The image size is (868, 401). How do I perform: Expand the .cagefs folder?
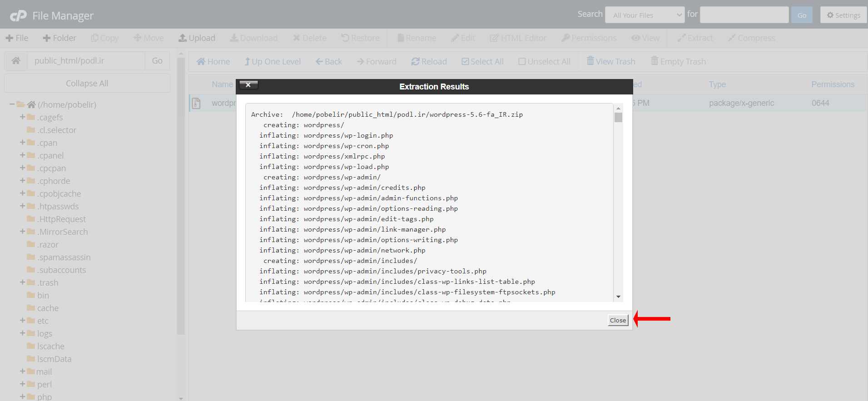click(x=22, y=117)
